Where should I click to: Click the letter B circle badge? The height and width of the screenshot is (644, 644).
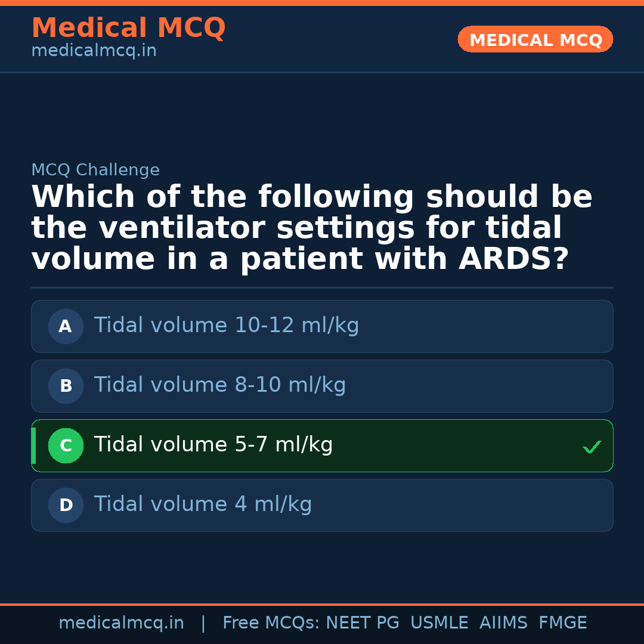pos(66,386)
